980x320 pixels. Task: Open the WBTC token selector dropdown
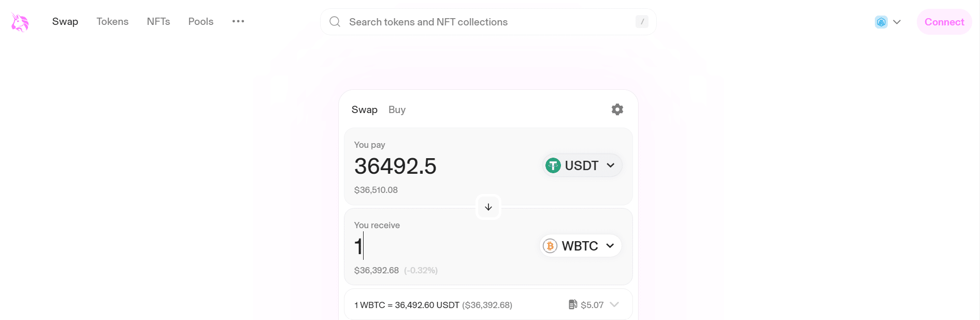[x=581, y=246]
